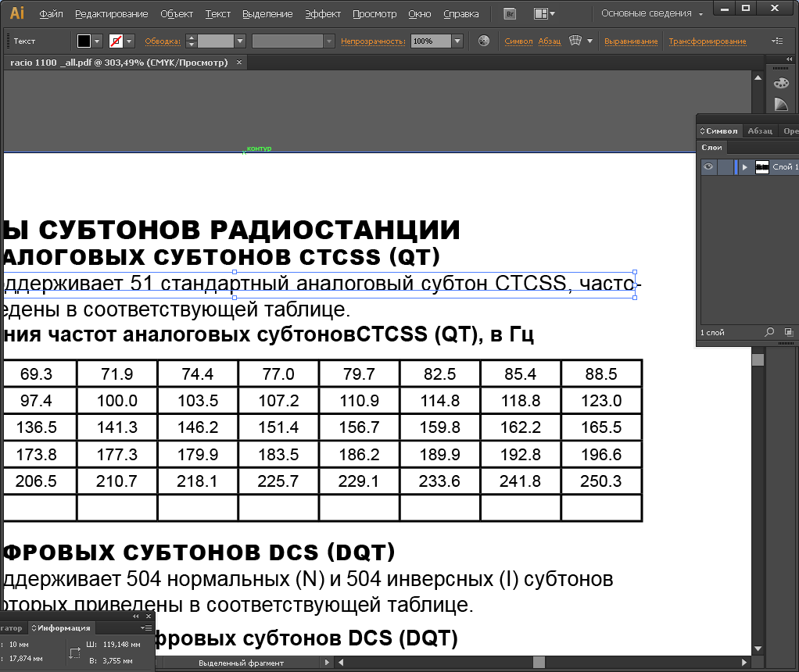This screenshot has width=799, height=672.
Task: Open the Gradient panel icon
Action: tap(782, 103)
